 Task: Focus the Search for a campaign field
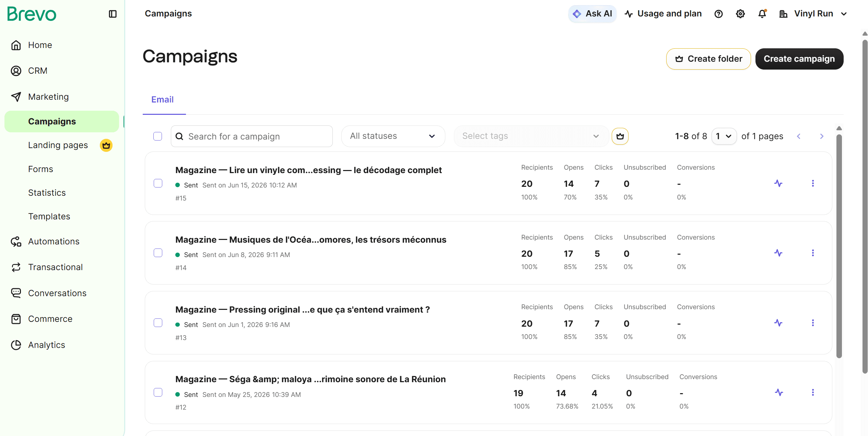tap(252, 136)
